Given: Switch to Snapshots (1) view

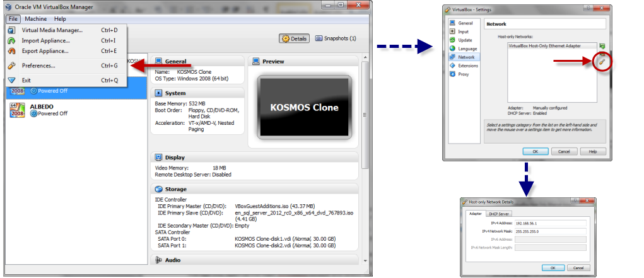Looking at the screenshot, I should 336,38.
